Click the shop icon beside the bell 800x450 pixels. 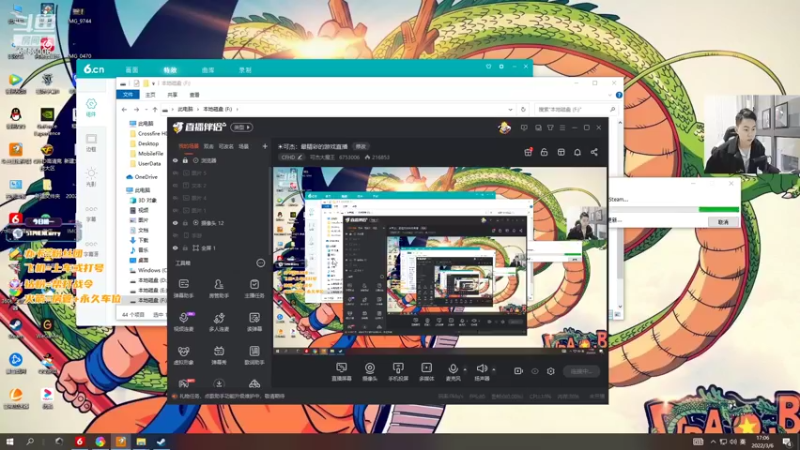[x=561, y=152]
